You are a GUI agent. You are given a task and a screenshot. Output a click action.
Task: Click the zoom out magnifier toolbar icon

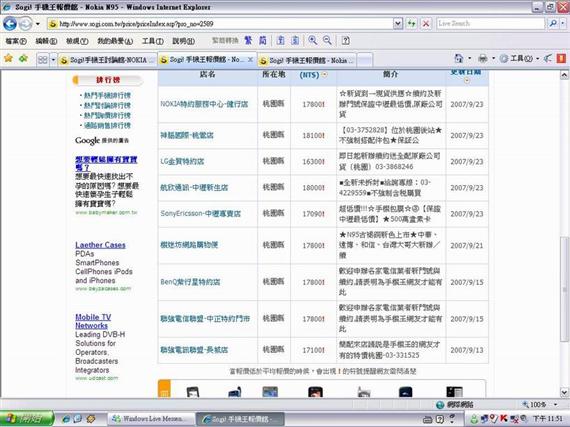pyautogui.click(x=327, y=40)
